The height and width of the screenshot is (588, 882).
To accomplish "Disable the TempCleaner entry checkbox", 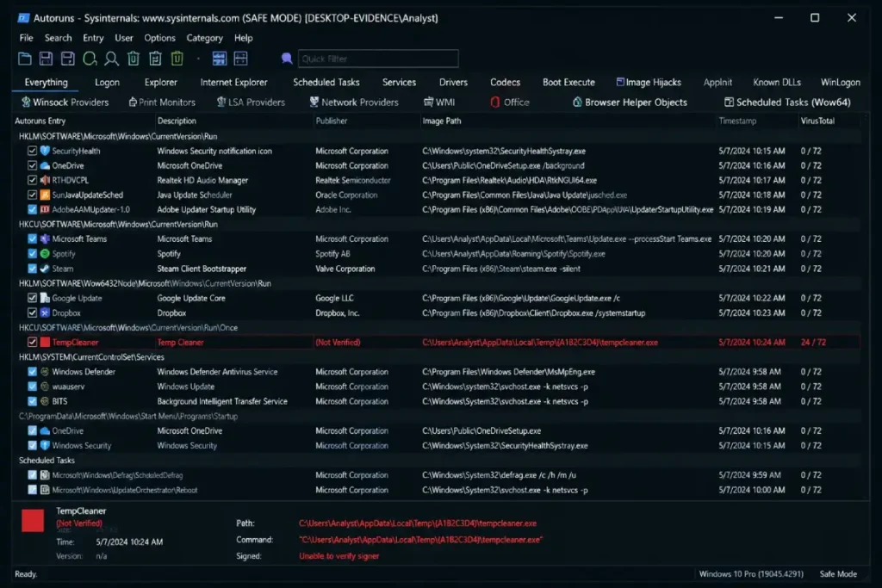I will (x=32, y=343).
